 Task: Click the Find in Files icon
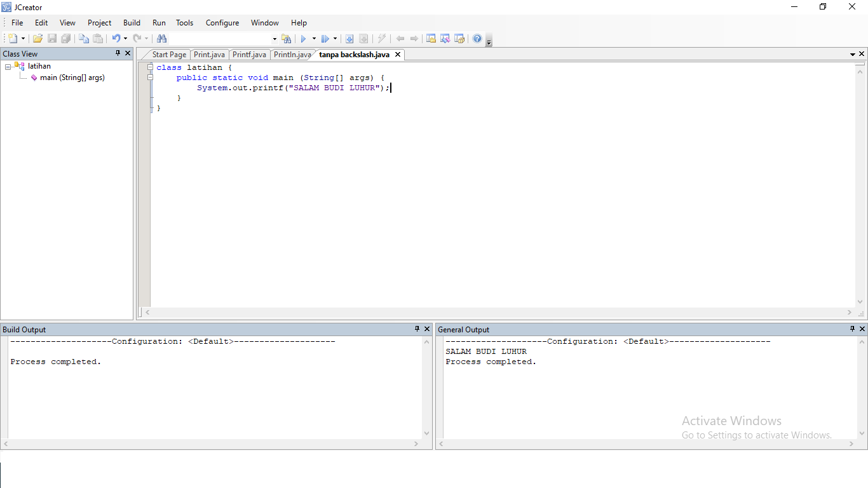[x=287, y=38]
